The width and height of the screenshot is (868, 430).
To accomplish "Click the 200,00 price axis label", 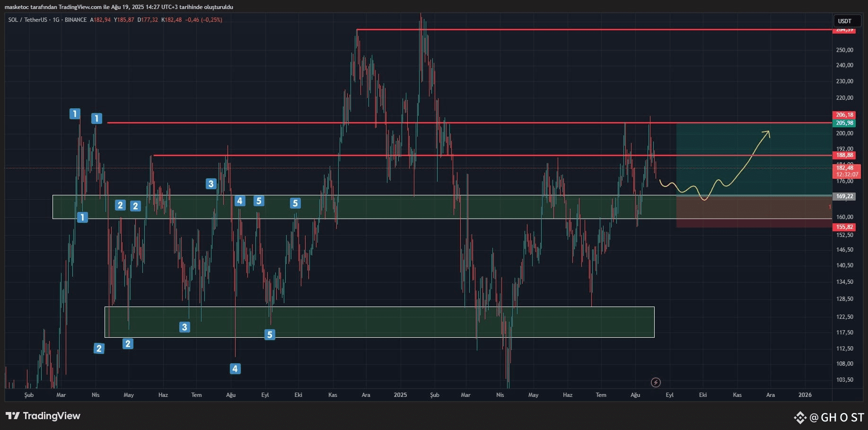I will 845,133.
